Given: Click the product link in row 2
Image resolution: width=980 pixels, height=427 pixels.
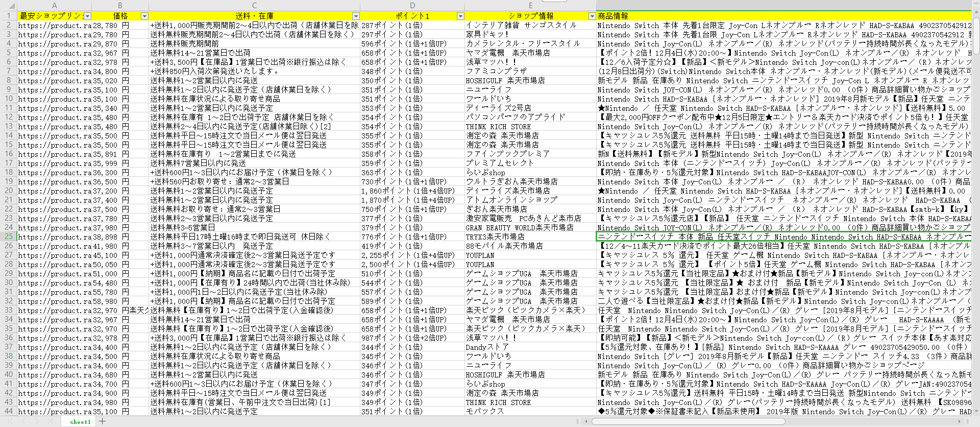Looking at the screenshot, I should click(54, 26).
